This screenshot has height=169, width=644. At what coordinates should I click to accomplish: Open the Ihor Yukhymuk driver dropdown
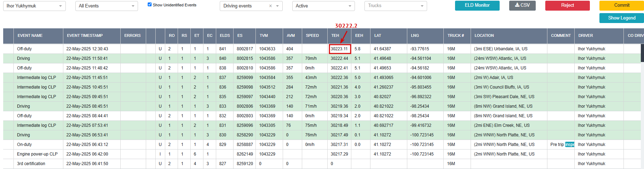tap(34, 6)
